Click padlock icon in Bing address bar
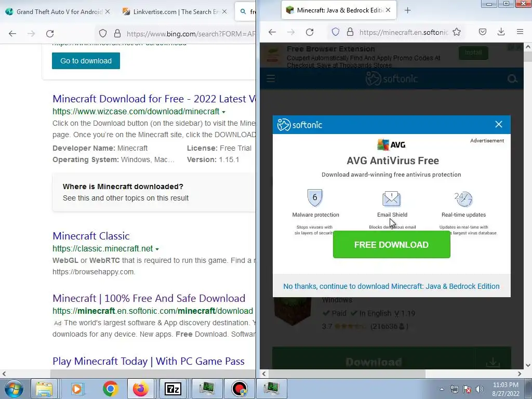532x399 pixels. click(x=117, y=33)
